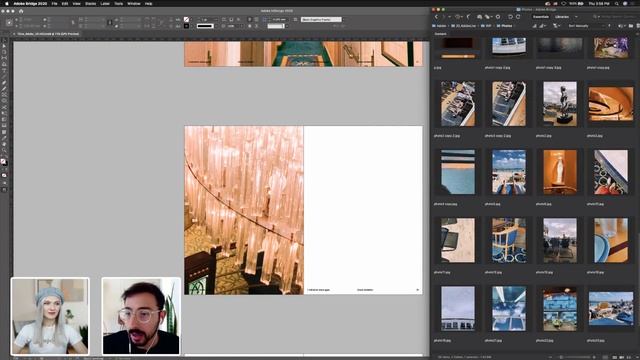
Task: Open the Stacks menu
Action: (x=91, y=3)
